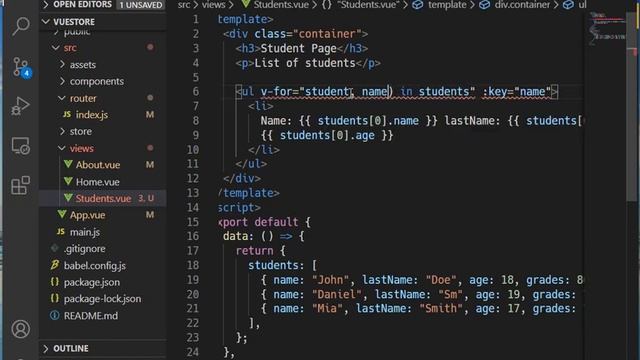Open the Run and Debug view
Image resolution: width=640 pixels, height=360 pixels.
[x=20, y=106]
